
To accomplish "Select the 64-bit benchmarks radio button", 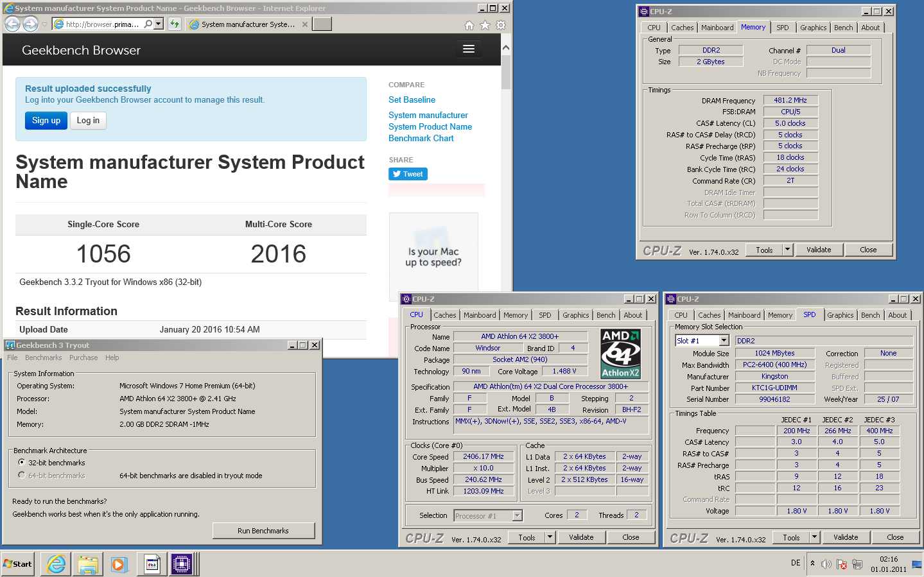I will [22, 475].
